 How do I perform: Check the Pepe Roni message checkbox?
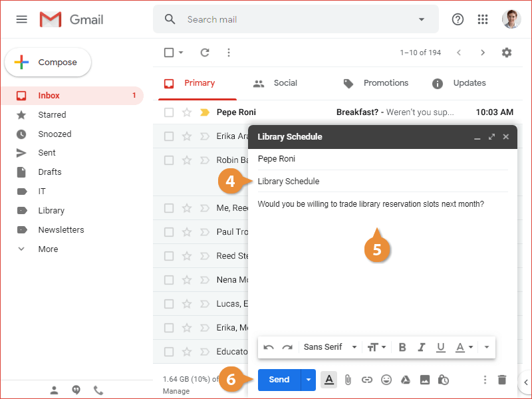169,112
